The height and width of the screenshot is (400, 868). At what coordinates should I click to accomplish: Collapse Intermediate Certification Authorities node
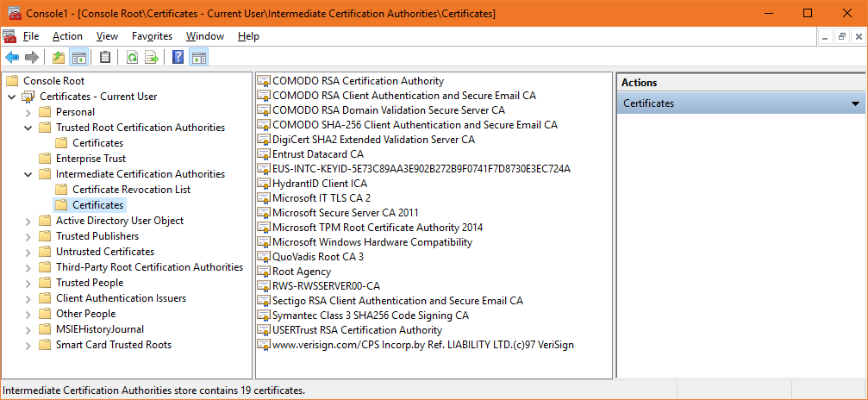(28, 174)
